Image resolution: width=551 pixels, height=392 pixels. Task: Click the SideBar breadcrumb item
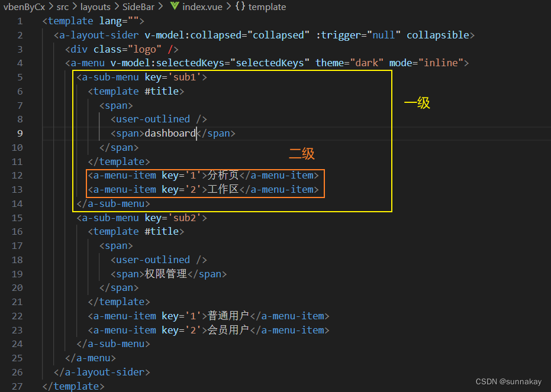(138, 7)
